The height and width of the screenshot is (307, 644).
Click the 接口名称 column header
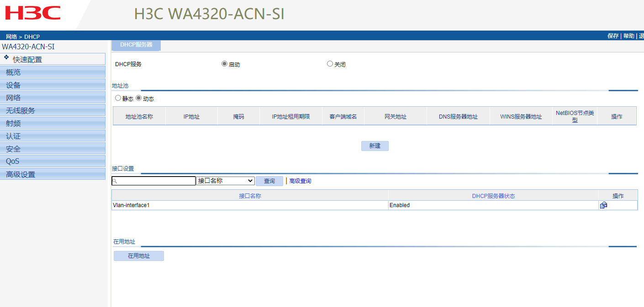[250, 196]
